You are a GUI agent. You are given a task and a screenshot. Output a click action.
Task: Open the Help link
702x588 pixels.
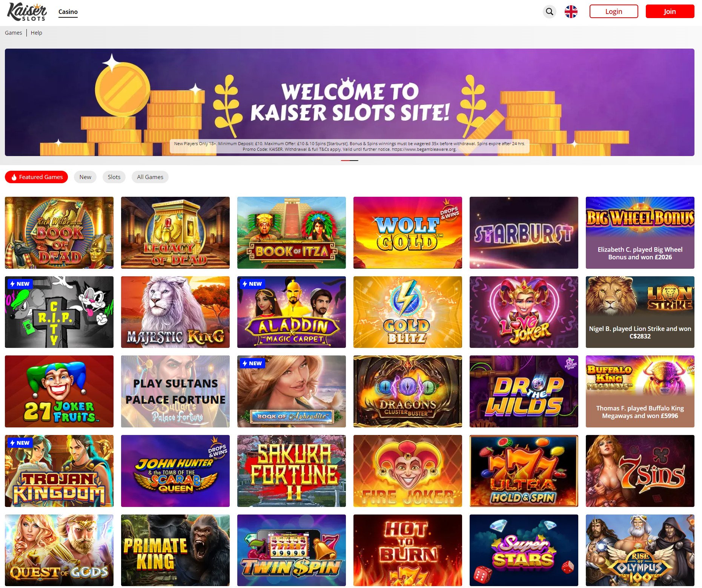pyautogui.click(x=36, y=33)
